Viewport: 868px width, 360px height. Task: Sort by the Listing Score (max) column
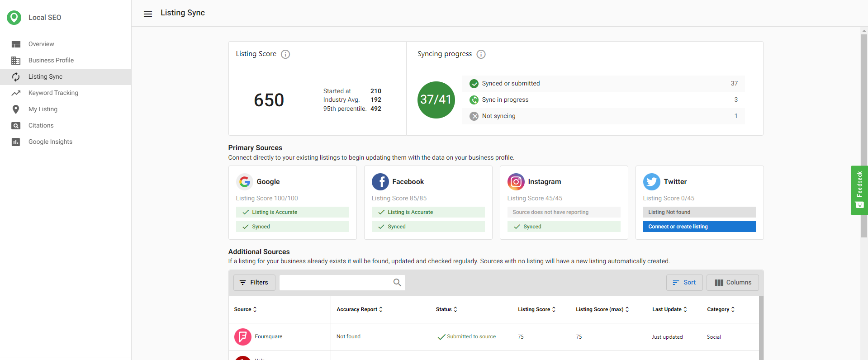602,309
